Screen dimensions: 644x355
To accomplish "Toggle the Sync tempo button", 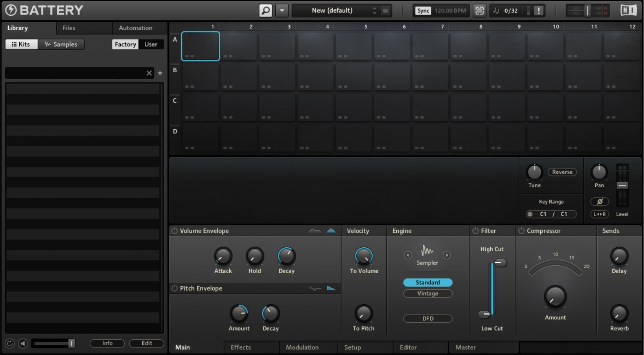I will [423, 11].
